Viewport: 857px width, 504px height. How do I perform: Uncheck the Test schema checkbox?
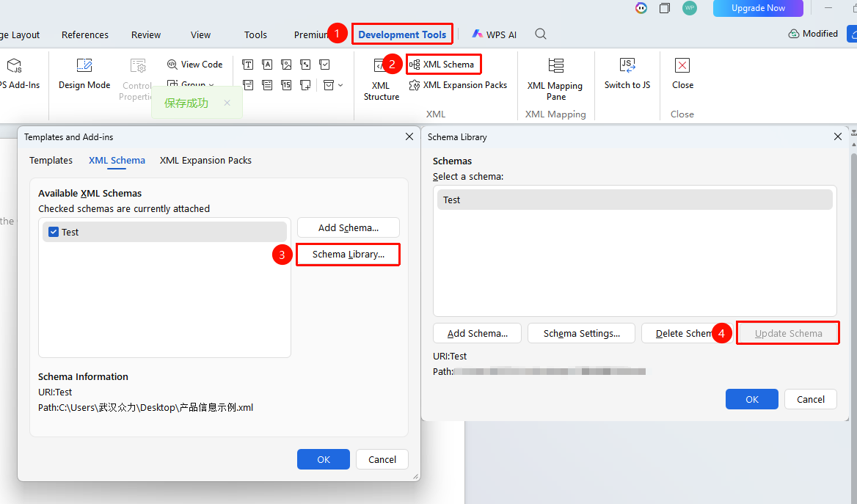click(x=54, y=232)
